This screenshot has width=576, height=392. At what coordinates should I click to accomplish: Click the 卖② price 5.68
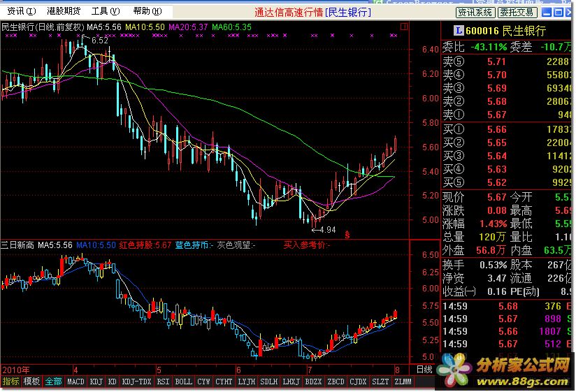coord(496,101)
